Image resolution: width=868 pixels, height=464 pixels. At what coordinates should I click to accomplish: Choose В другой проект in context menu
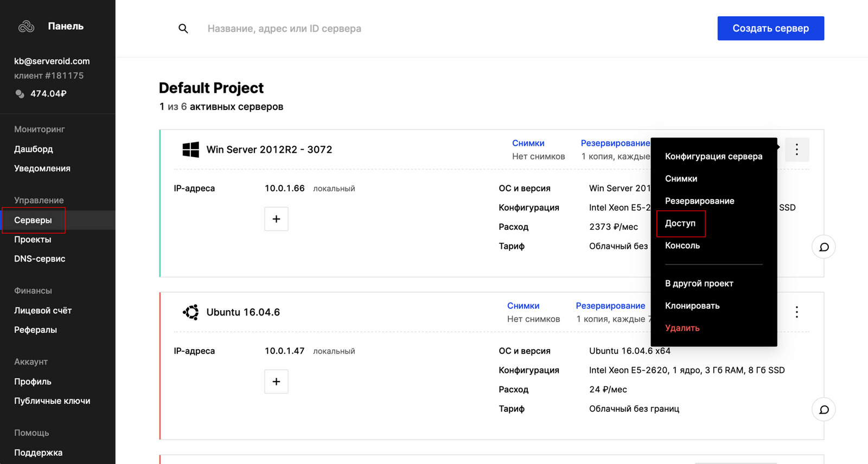coord(699,283)
